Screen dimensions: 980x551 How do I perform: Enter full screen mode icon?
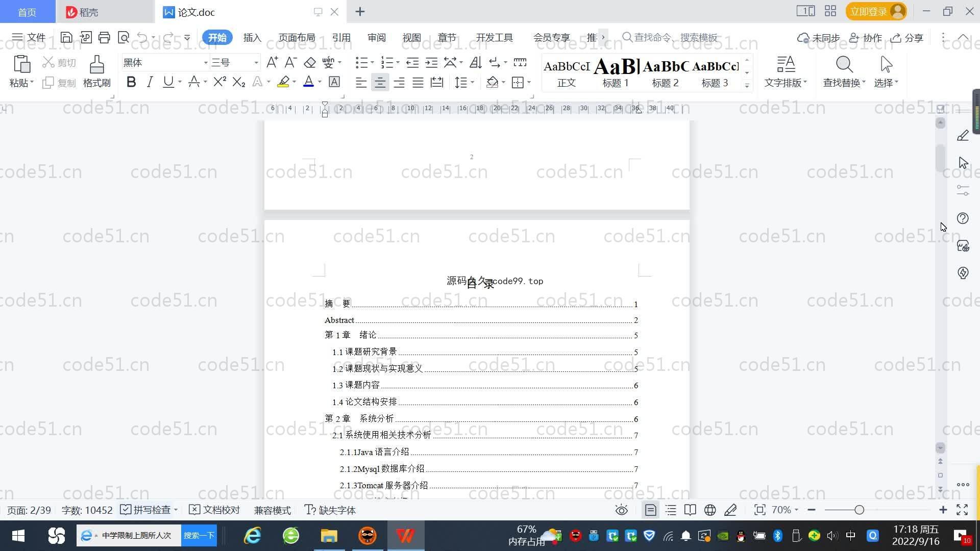click(x=962, y=510)
